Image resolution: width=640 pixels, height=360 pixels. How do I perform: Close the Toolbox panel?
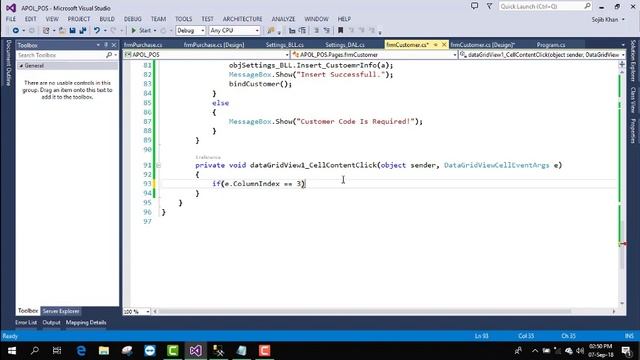pyautogui.click(x=114, y=45)
